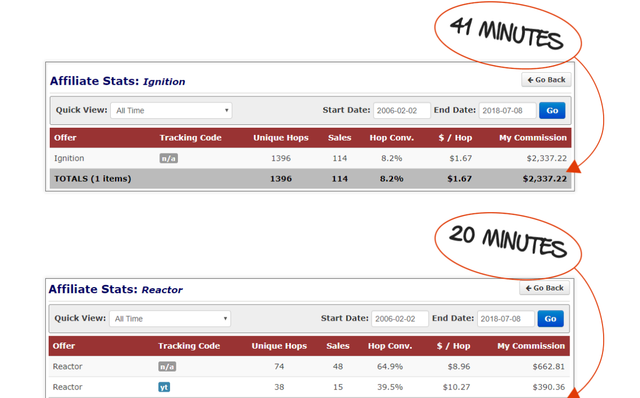Click Go Back in Reactor stats panel
The height and width of the screenshot is (398, 640).
tap(544, 288)
